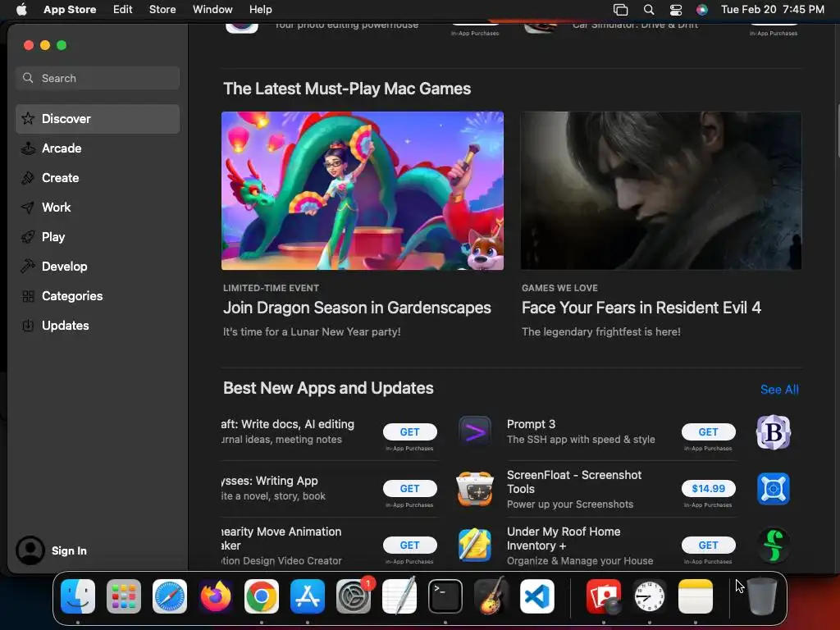Screen dimensions: 840x630
Task: Launch Visual Studio Code from the Dock
Action: point(537,596)
